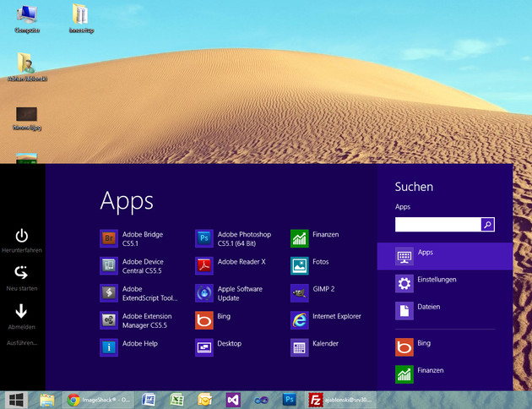This screenshot has width=532, height=409.
Task: Launch Adobe Photoshop CS5.1 (64 Bit) icon
Action: (204, 238)
